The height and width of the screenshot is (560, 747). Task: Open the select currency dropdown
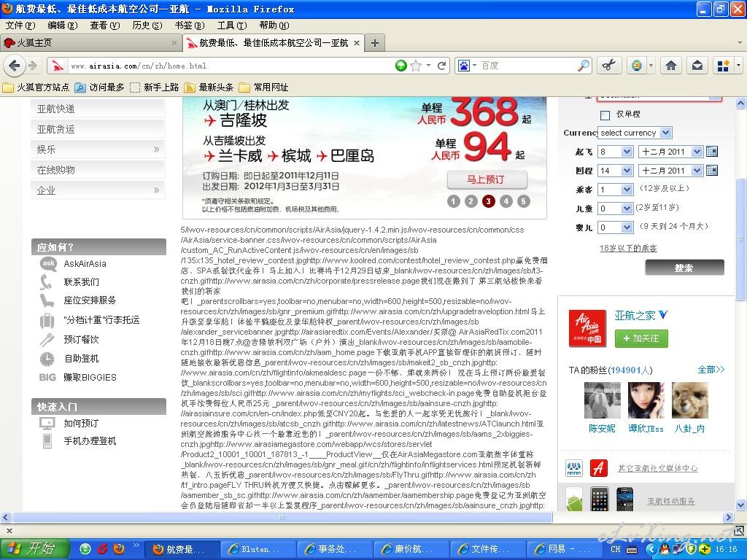click(x=635, y=133)
